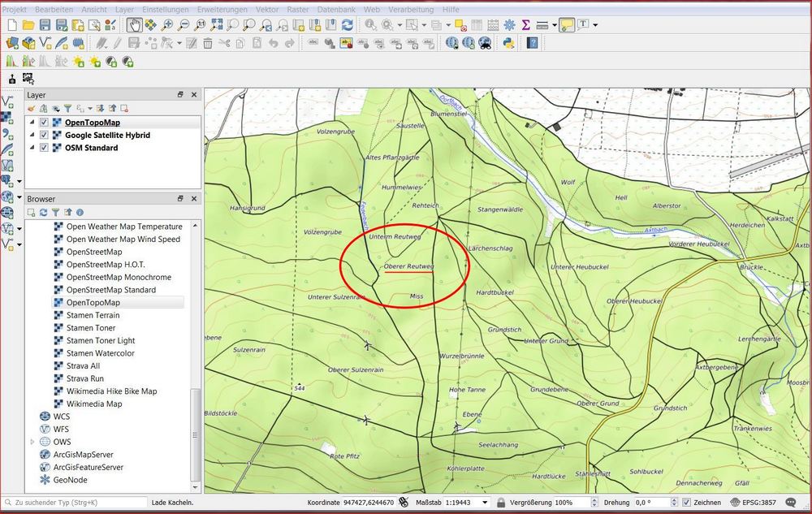Select the Pan Map hand tool

point(134,25)
